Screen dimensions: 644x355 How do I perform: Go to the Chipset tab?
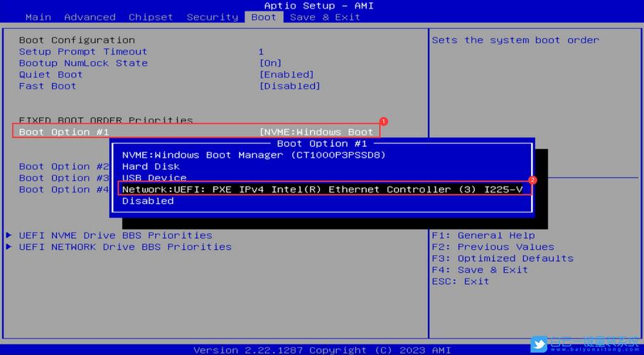point(151,17)
